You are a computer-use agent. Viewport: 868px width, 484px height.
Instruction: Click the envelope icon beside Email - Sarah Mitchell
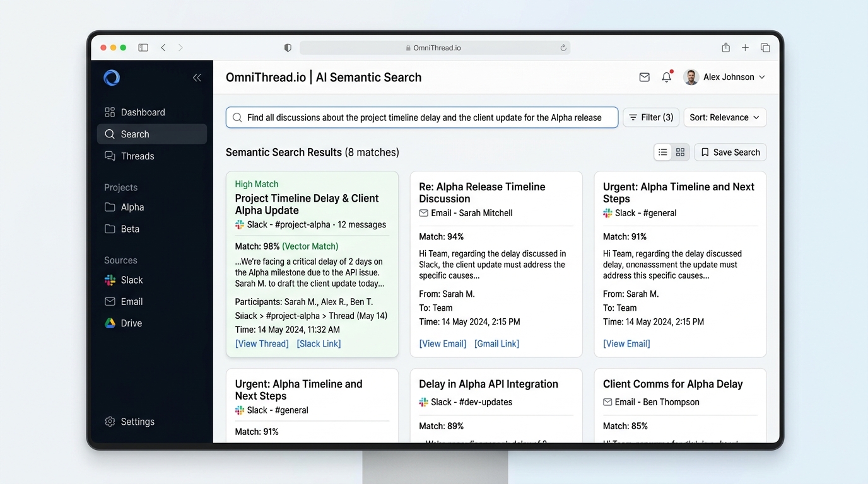pyautogui.click(x=423, y=213)
